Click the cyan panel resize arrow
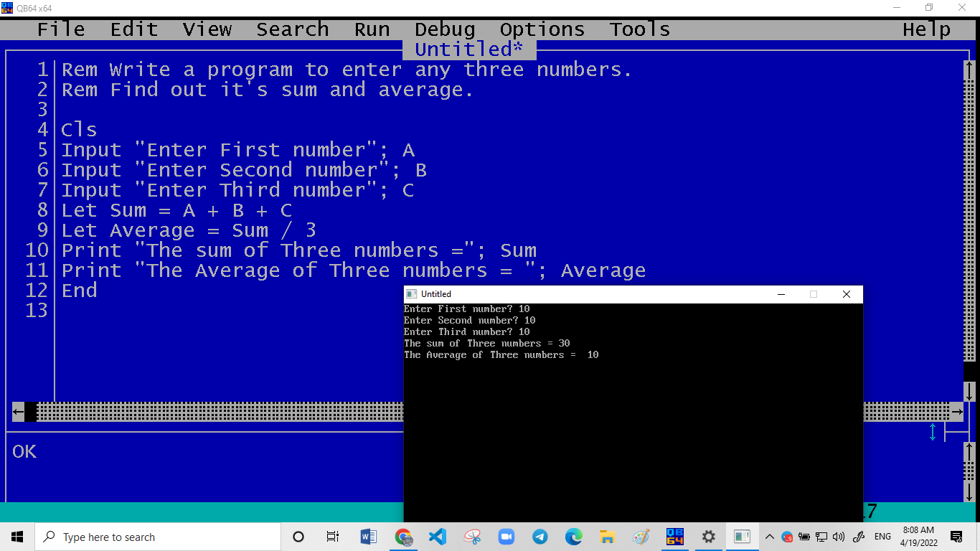Viewport: 980px width, 551px height. tap(933, 431)
